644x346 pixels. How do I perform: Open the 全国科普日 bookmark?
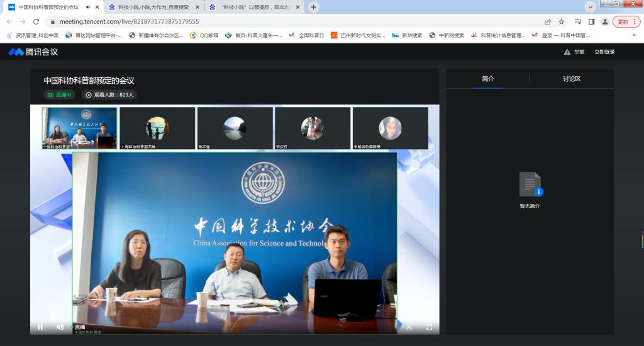306,35
